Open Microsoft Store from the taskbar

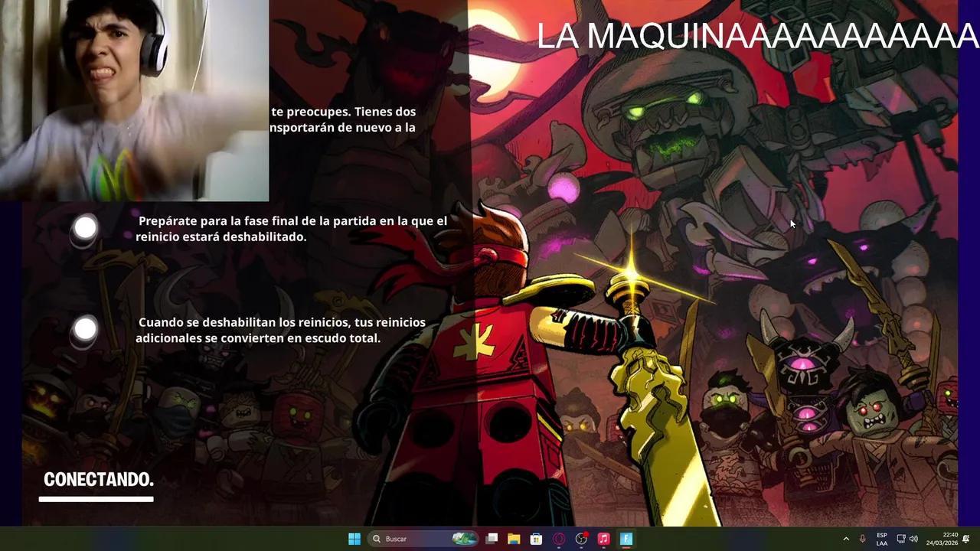536,539
